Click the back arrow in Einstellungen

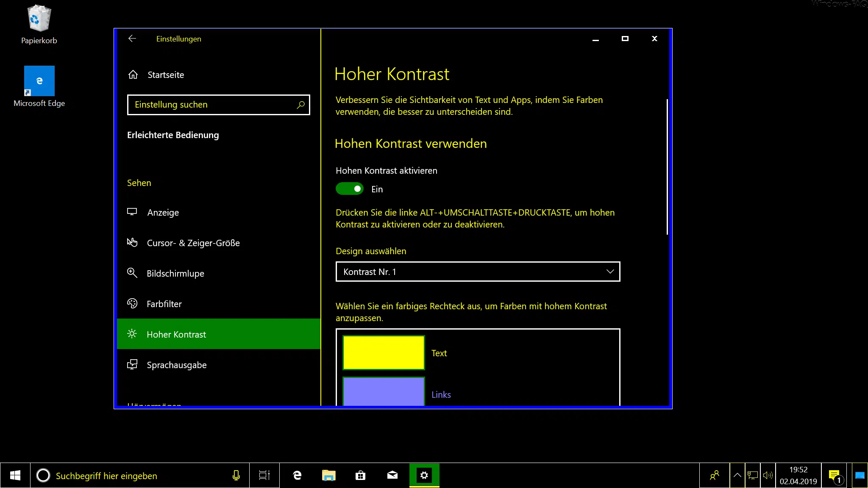(132, 39)
